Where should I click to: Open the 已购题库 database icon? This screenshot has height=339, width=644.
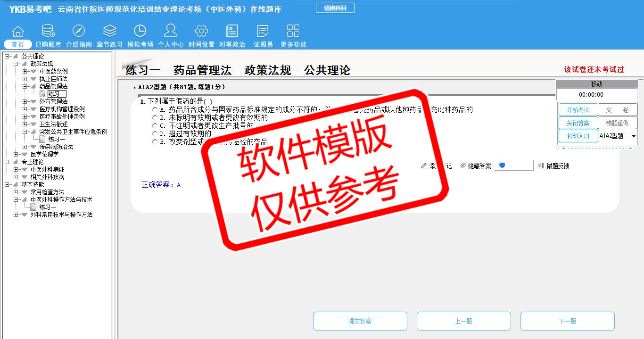click(x=48, y=32)
